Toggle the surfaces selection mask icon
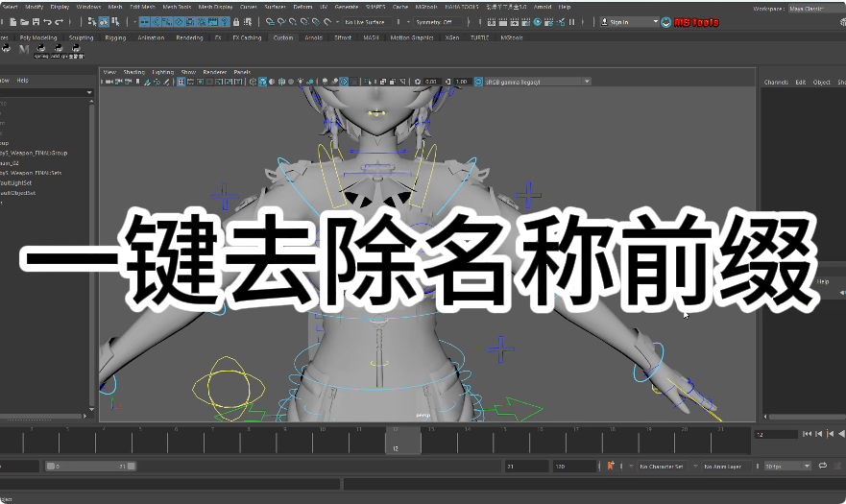 pyautogui.click(x=179, y=22)
